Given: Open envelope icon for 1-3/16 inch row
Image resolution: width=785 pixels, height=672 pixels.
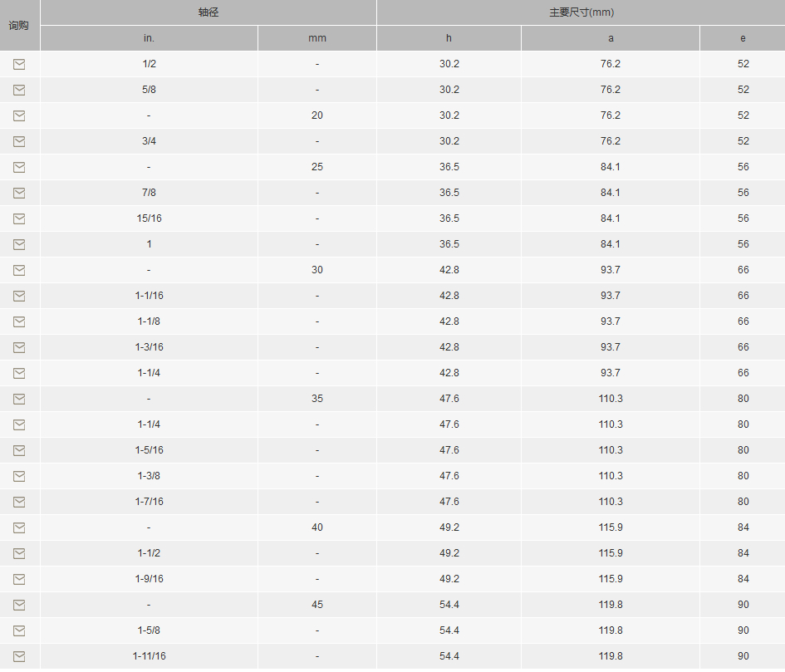Looking at the screenshot, I should pos(19,347).
